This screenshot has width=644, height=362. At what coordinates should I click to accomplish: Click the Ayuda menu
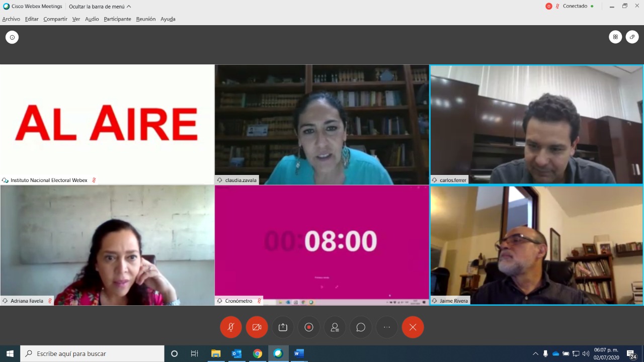pyautogui.click(x=168, y=19)
